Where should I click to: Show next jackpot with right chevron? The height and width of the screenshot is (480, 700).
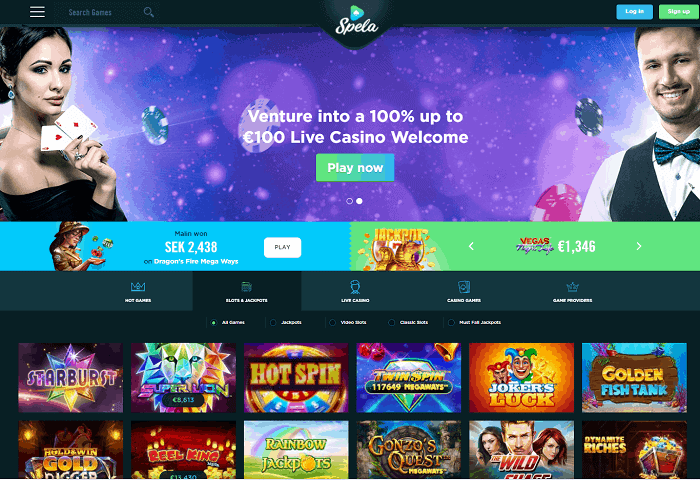point(639,246)
